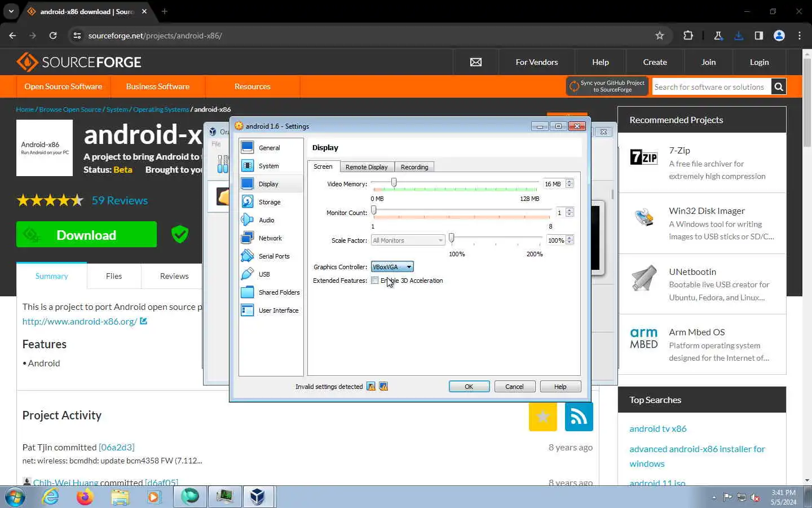Switch to Screen tab
Screen dimensions: 812x508
(x=323, y=167)
